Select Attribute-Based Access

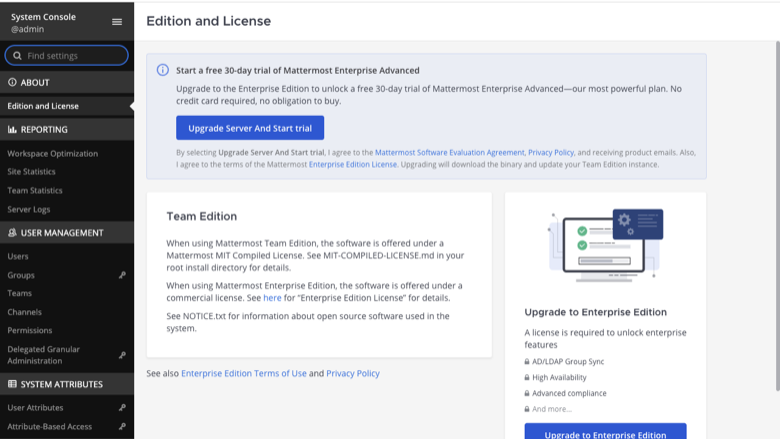(x=49, y=427)
